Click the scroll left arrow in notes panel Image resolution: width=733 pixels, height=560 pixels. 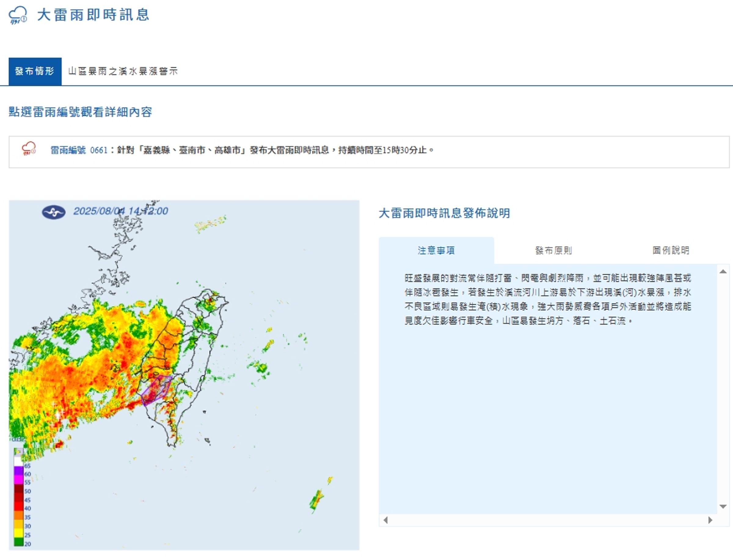click(386, 520)
